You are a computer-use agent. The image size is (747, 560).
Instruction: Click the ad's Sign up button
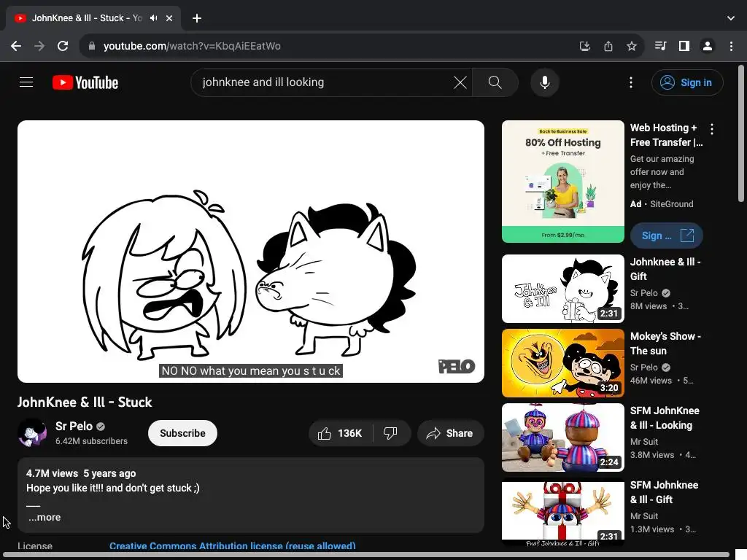tap(667, 236)
